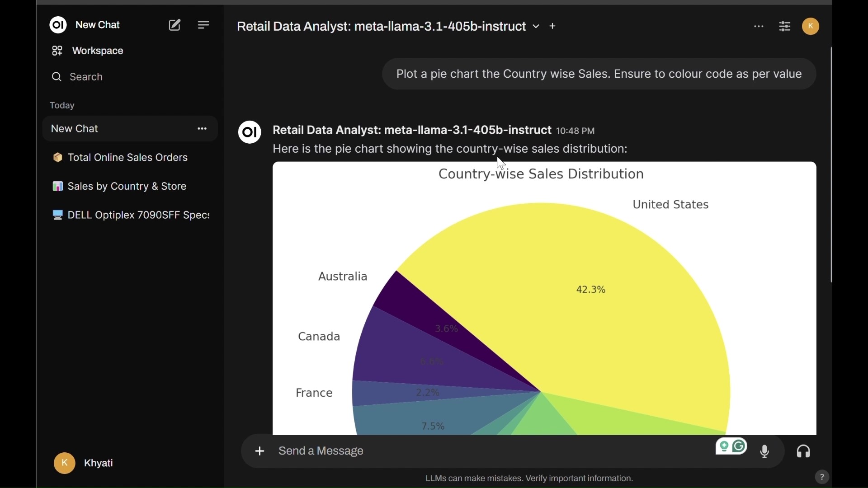
Task: Click the plus attach file icon
Action: [x=260, y=451]
